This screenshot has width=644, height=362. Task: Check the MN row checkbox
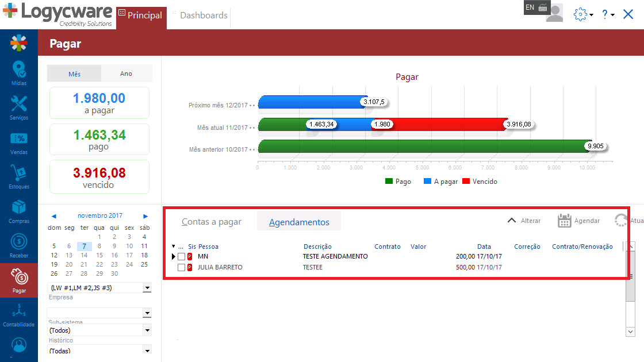click(181, 256)
